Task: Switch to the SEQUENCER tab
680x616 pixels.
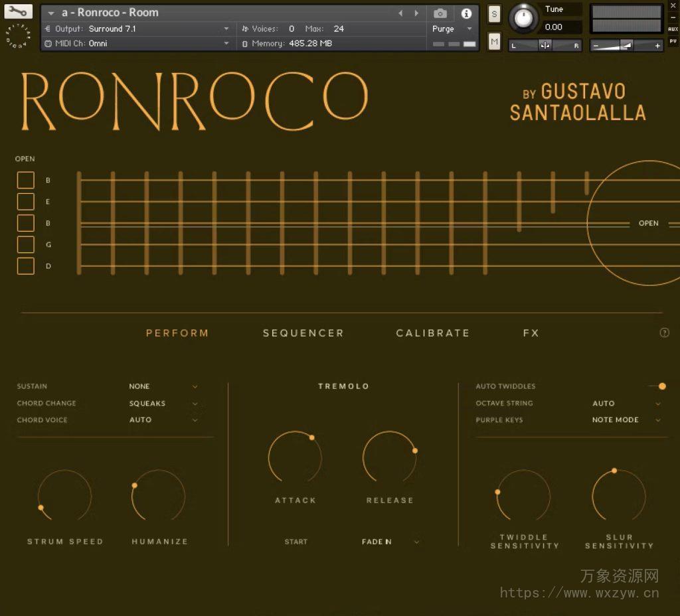Action: click(303, 333)
